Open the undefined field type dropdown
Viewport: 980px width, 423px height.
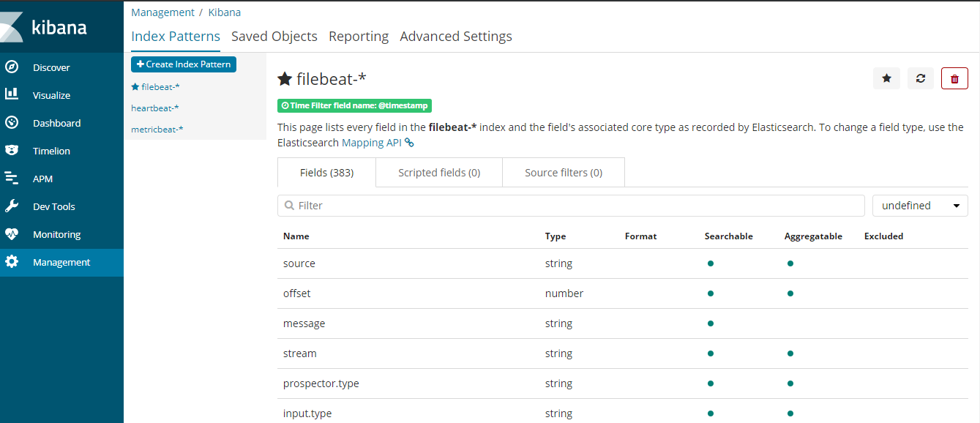920,206
